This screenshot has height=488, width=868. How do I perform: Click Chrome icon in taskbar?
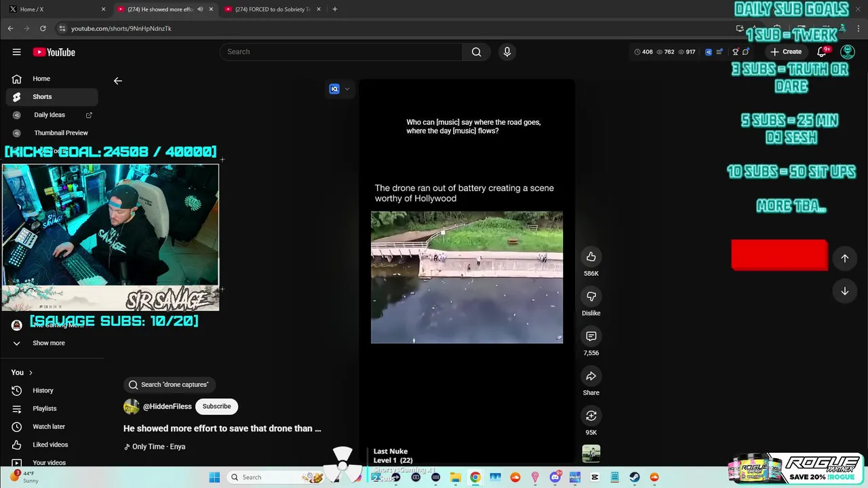(x=475, y=477)
